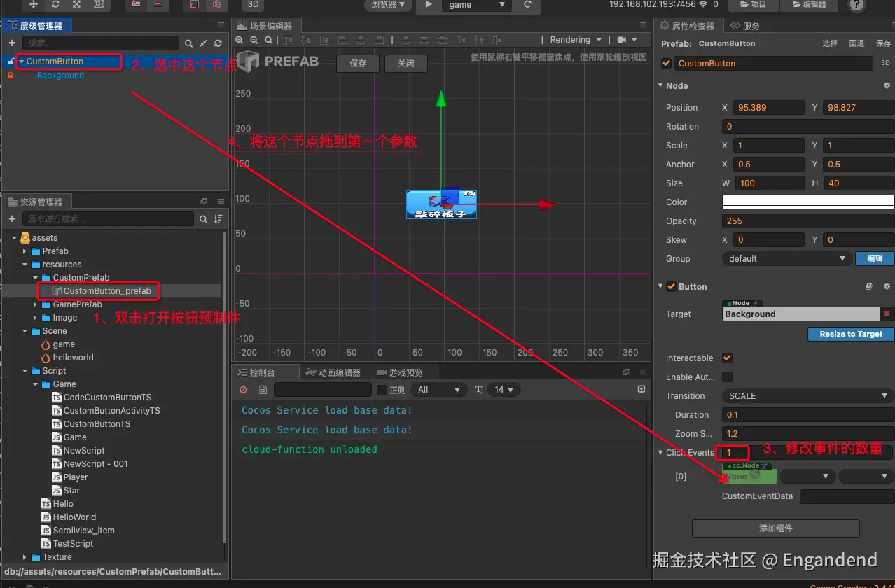
Task: Open the game scene dropdown
Action: point(476,4)
